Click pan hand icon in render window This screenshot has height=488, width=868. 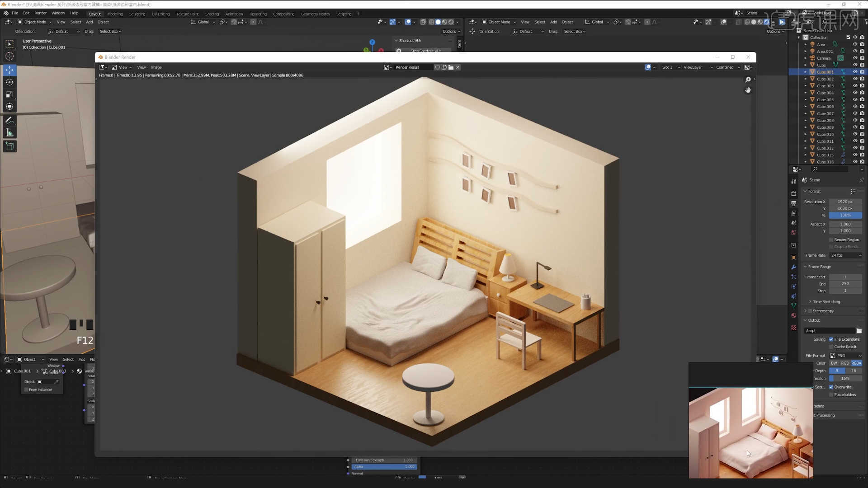click(x=748, y=90)
